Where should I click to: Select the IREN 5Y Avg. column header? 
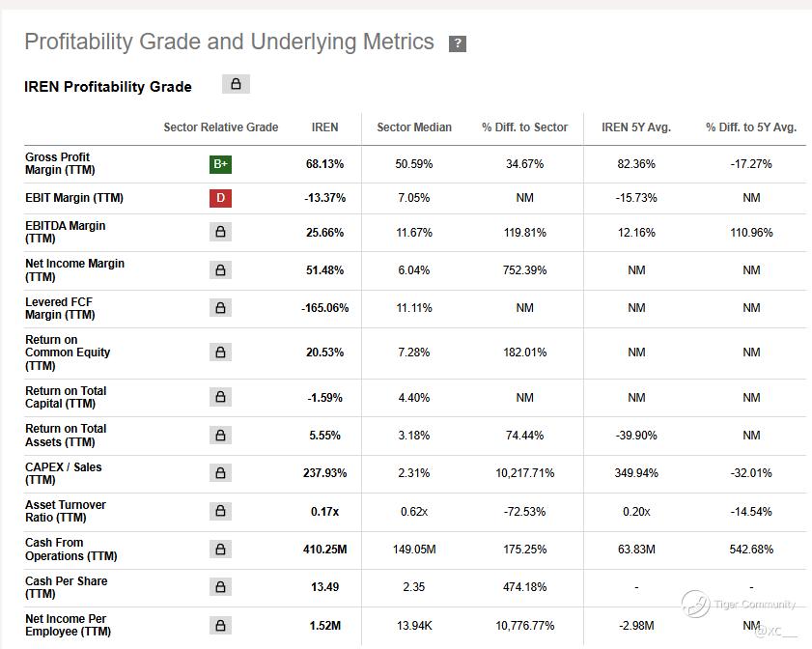(636, 127)
